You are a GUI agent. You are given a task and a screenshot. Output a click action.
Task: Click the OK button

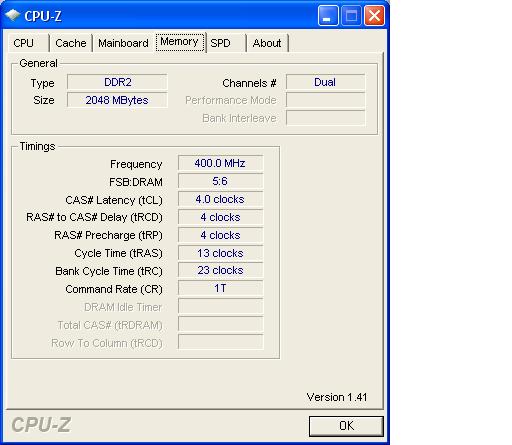[x=346, y=426]
